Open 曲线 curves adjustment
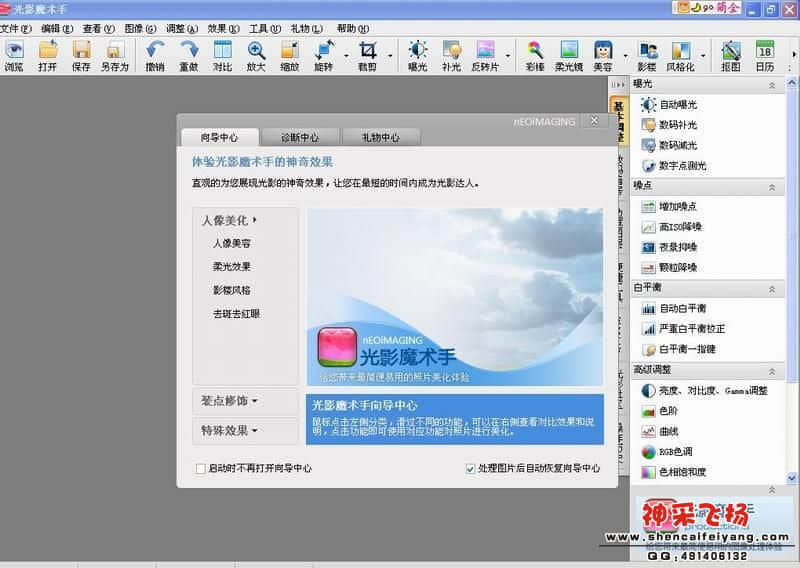 click(660, 432)
